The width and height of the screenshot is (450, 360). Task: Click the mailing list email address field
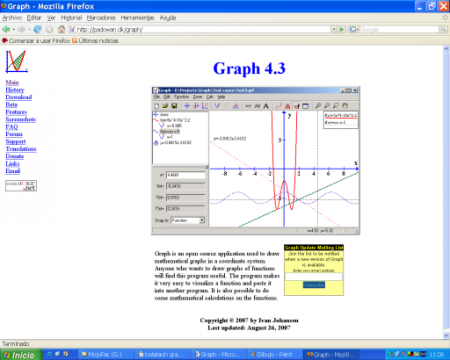(314, 276)
